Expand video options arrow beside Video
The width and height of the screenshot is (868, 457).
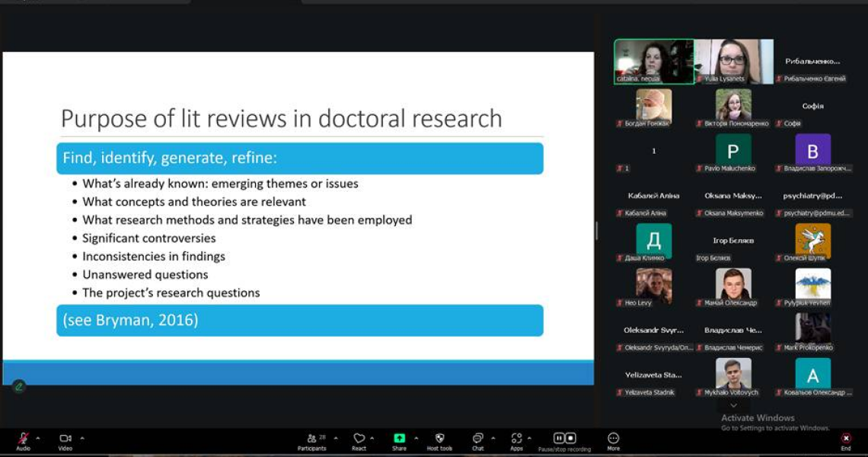pyautogui.click(x=82, y=438)
